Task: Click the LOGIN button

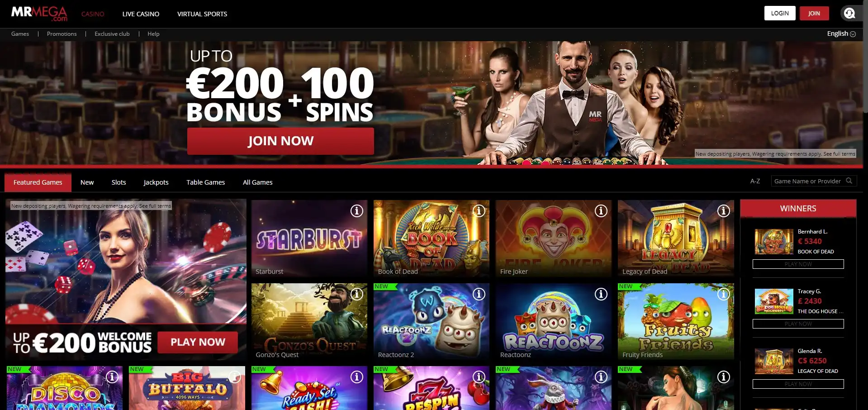Action: point(780,13)
